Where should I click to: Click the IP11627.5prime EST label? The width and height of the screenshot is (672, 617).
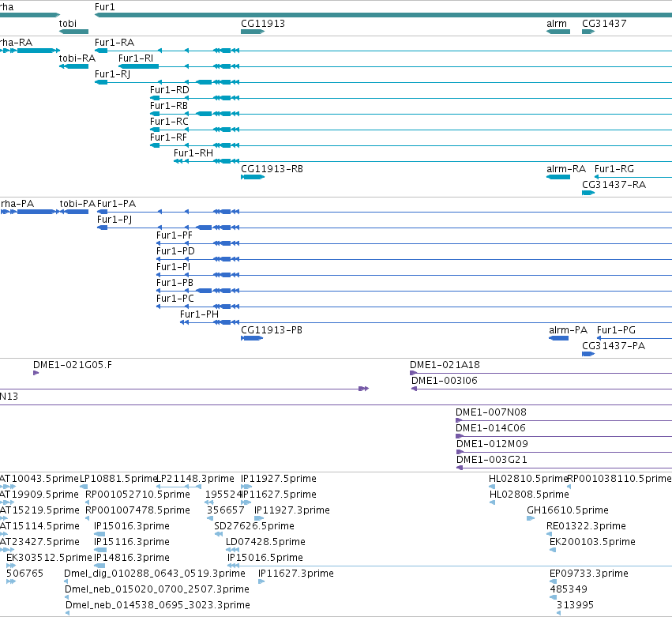[279, 495]
